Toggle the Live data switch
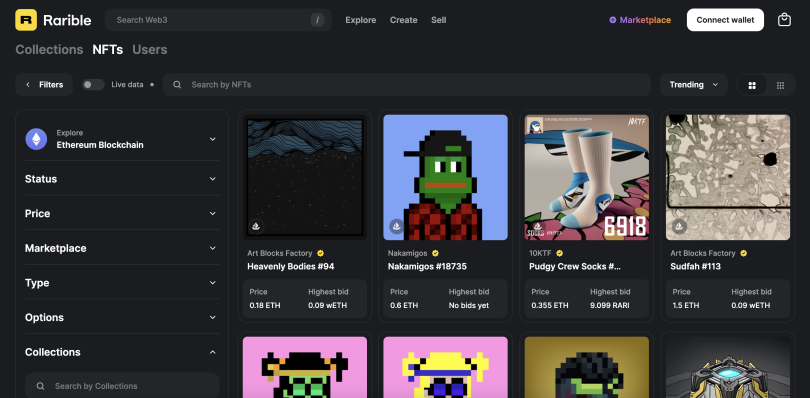Screen dimensions: 810x398 coord(93,85)
